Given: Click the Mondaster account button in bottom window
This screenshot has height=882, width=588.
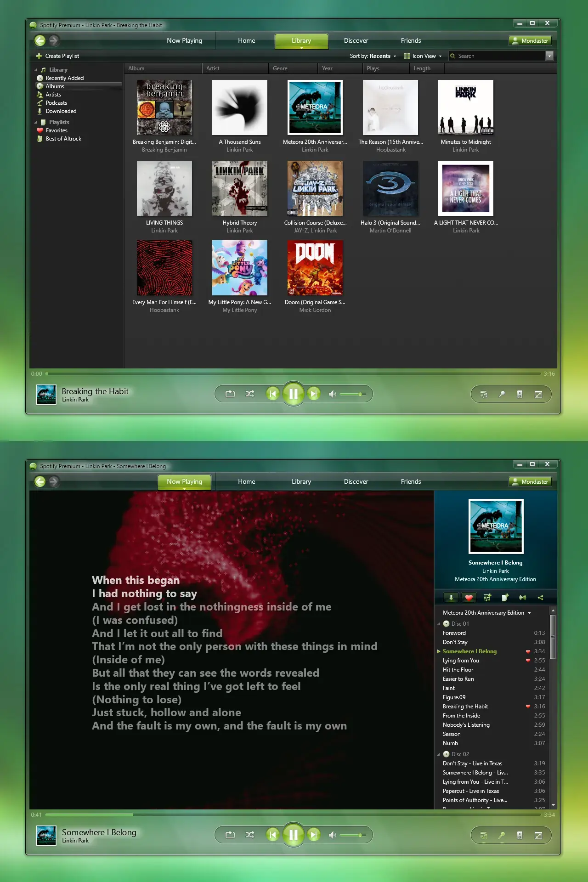Looking at the screenshot, I should pyautogui.click(x=530, y=481).
